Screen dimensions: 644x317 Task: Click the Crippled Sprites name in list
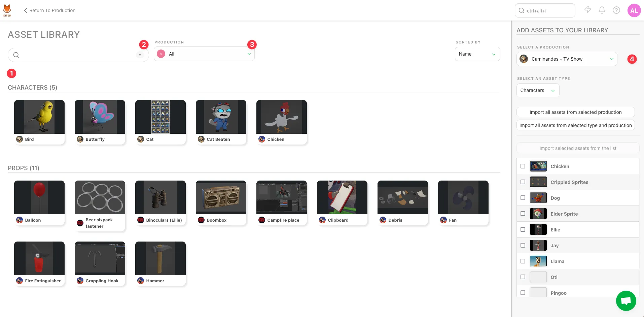(569, 182)
